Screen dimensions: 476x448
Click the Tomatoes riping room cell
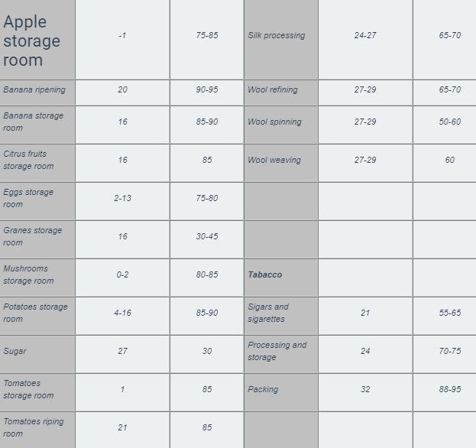pyautogui.click(x=37, y=430)
